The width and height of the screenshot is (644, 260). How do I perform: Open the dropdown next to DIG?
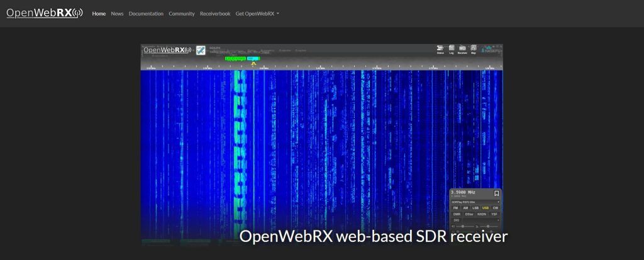tap(481, 220)
